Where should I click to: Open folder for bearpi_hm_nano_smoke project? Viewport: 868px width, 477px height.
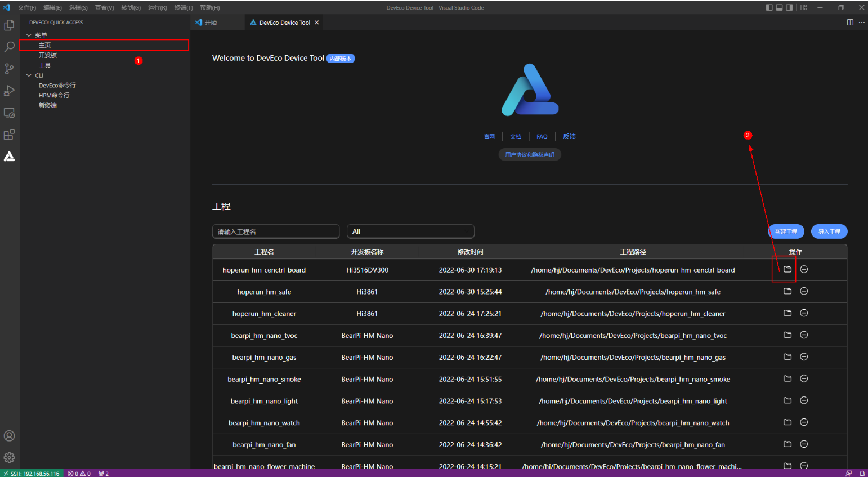[788, 378]
